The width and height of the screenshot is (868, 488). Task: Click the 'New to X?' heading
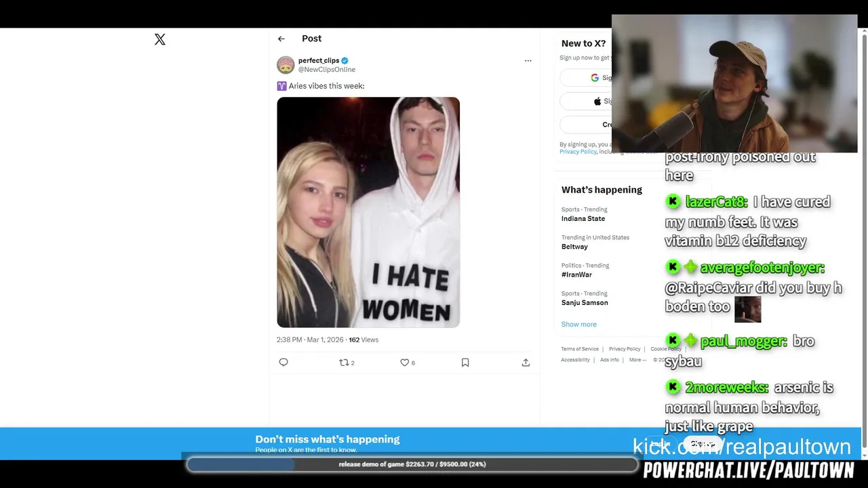[x=584, y=43]
